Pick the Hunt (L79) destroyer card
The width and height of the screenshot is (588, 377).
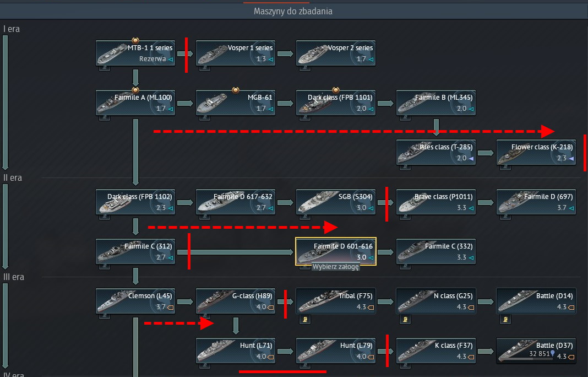point(336,351)
